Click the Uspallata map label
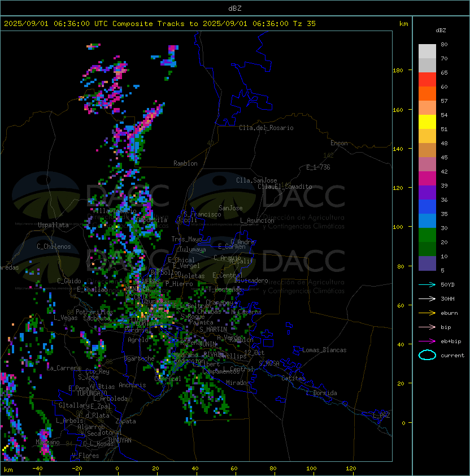The height and width of the screenshot is (476, 470). 53,225
